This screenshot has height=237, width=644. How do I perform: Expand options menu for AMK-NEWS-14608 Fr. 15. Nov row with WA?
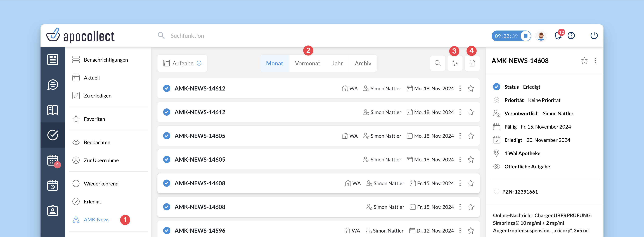pyautogui.click(x=460, y=183)
